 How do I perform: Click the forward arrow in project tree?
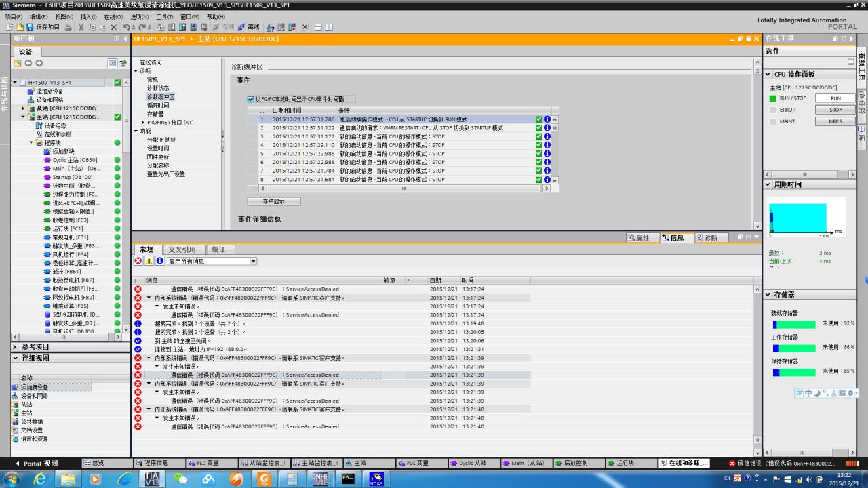click(39, 63)
